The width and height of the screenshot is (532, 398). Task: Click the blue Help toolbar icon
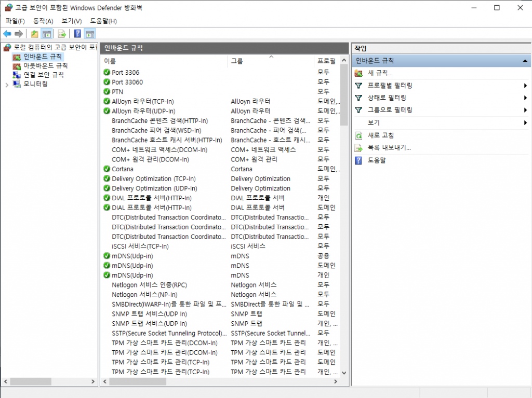click(x=78, y=34)
